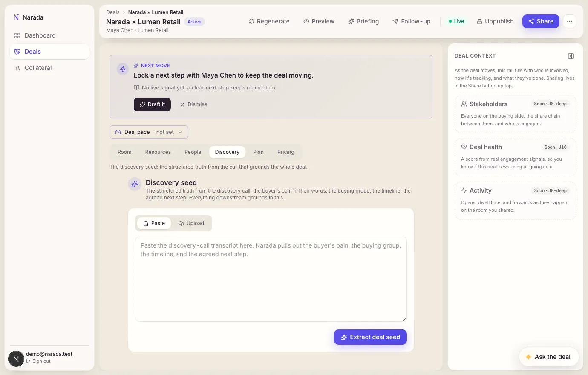Click Extract deal seed button

click(x=370, y=337)
